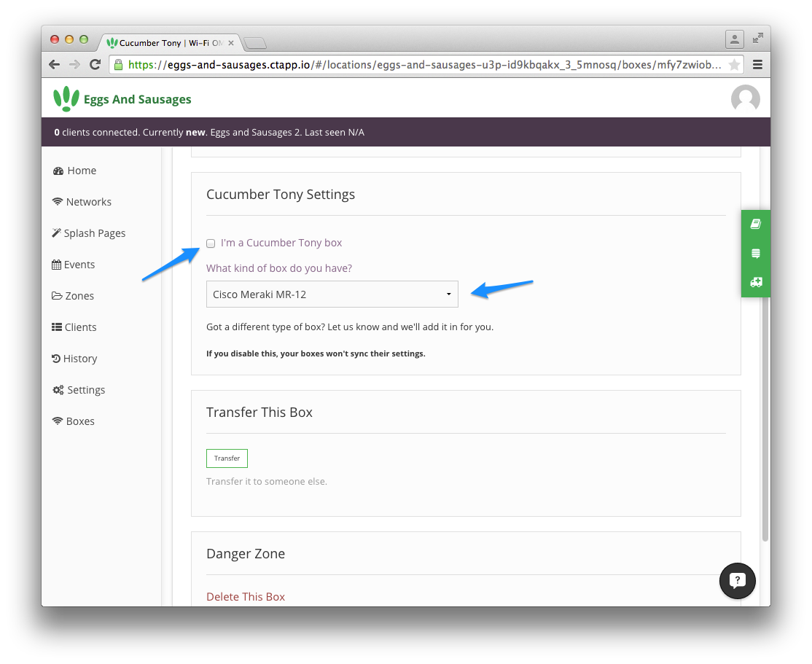
Task: Go back with the browser back arrow
Action: click(x=55, y=65)
